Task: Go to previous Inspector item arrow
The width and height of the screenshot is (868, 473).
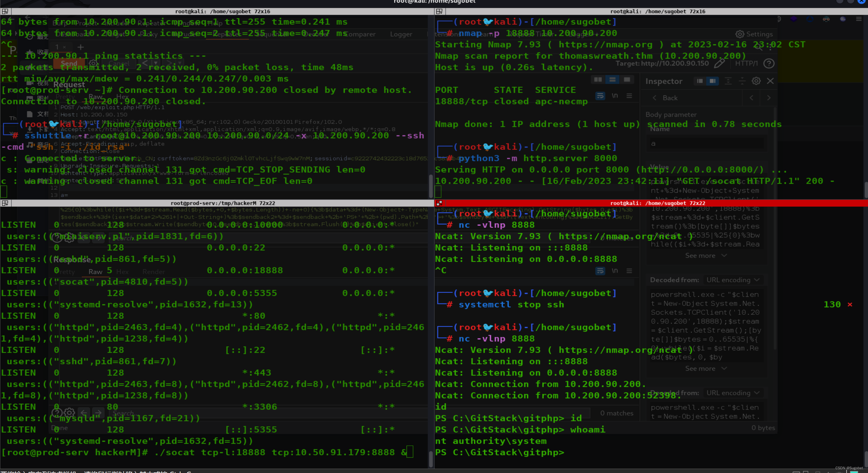Action: pos(751,98)
